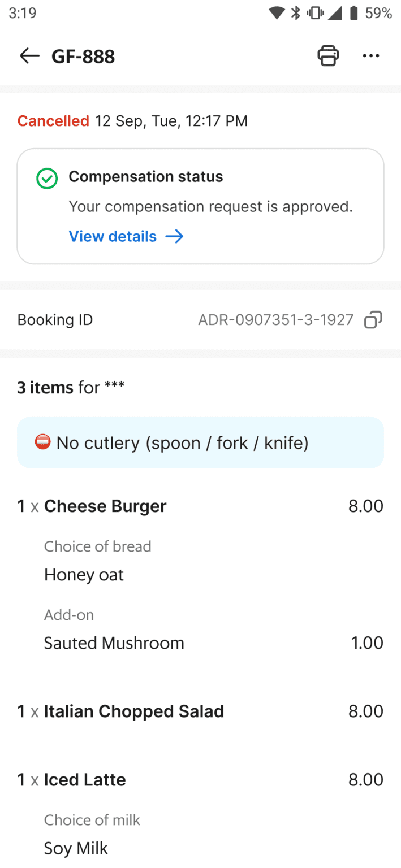Tap the No cutlery notice banner
This screenshot has height=868, width=401.
200,442
